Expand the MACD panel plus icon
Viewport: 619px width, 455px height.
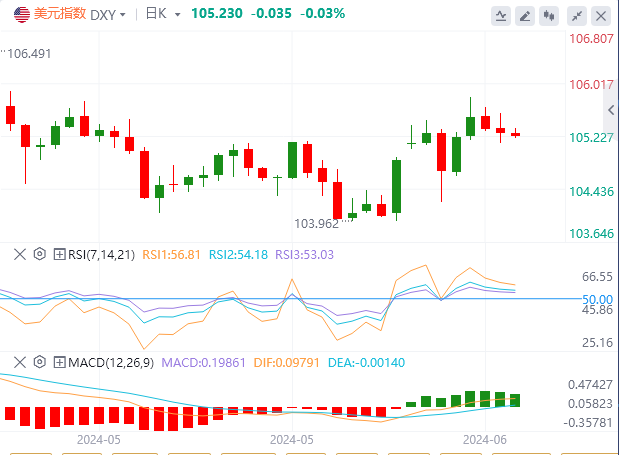[59, 362]
